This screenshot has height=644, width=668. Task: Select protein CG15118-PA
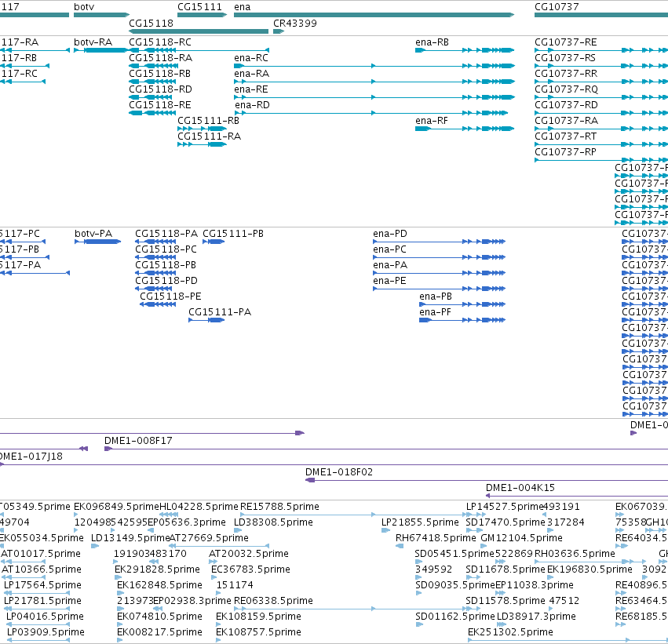(166, 234)
